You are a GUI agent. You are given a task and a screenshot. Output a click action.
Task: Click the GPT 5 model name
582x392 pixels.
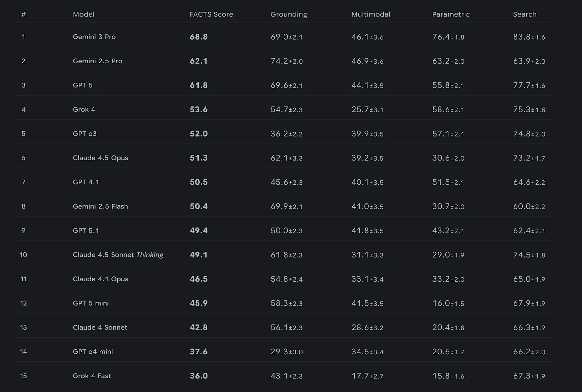(x=83, y=85)
